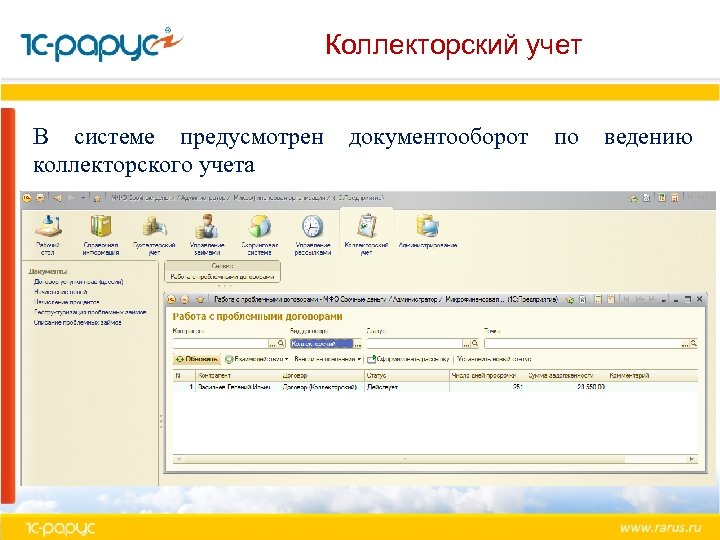Open the Бухгалтерский учет section

click(x=154, y=235)
